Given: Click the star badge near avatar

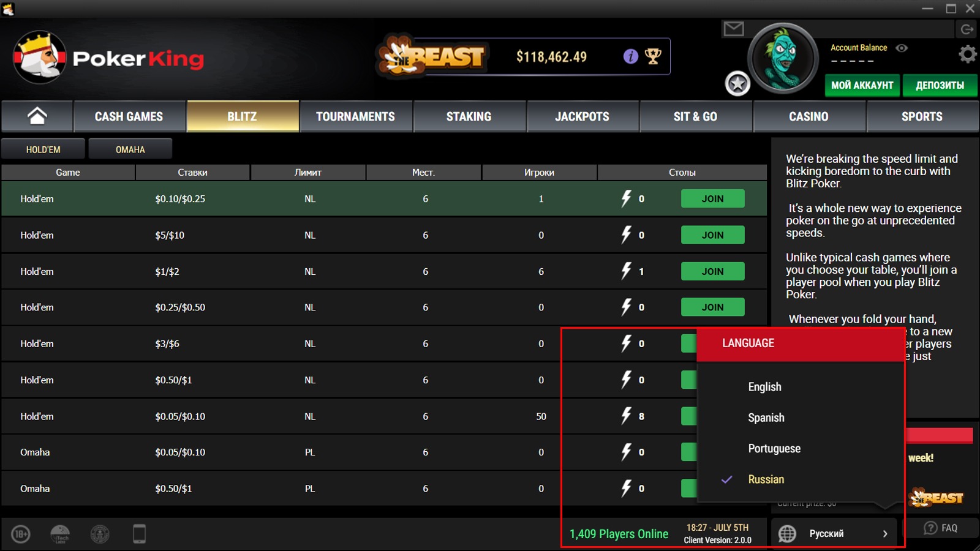Looking at the screenshot, I should tap(737, 84).
